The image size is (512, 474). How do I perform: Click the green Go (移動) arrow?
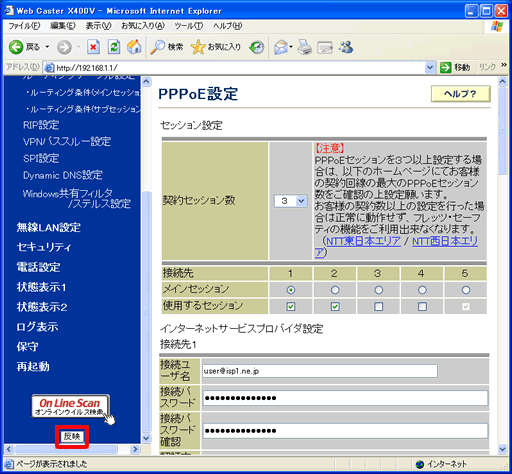point(445,67)
